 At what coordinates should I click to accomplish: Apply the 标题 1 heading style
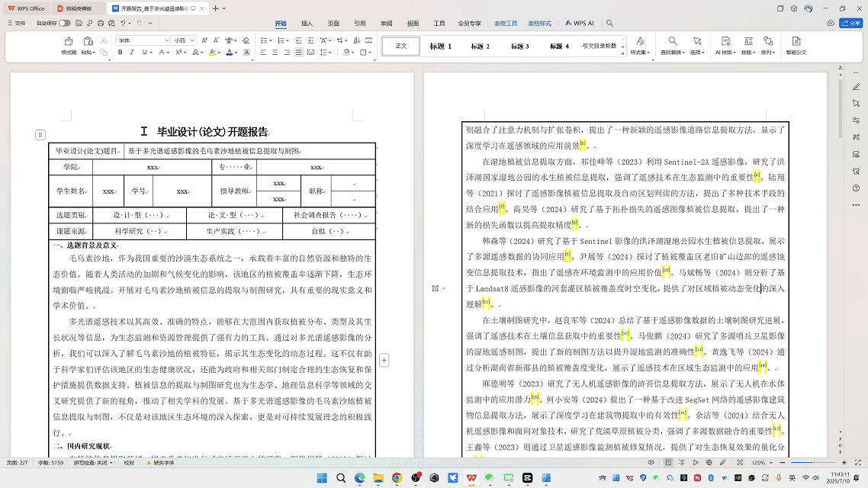pos(440,47)
